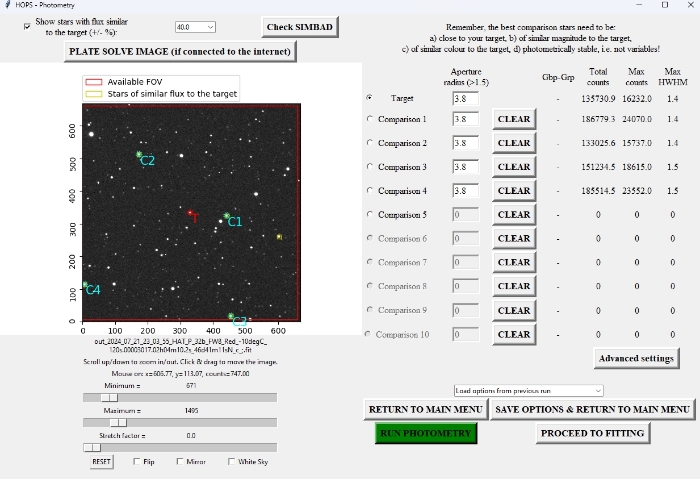The width and height of the screenshot is (700, 479).
Task: Click the Check SIMBAD button
Action: point(301,26)
